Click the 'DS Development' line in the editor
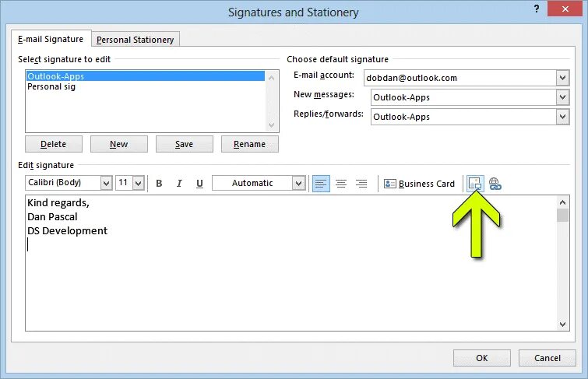Image resolution: width=588 pixels, height=379 pixels. (67, 230)
